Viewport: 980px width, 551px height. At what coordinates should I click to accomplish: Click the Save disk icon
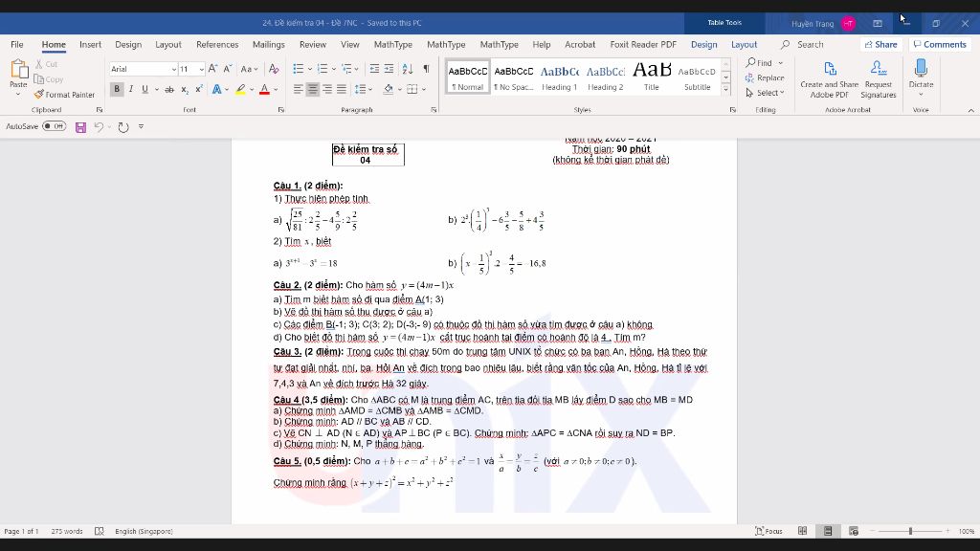(80, 127)
